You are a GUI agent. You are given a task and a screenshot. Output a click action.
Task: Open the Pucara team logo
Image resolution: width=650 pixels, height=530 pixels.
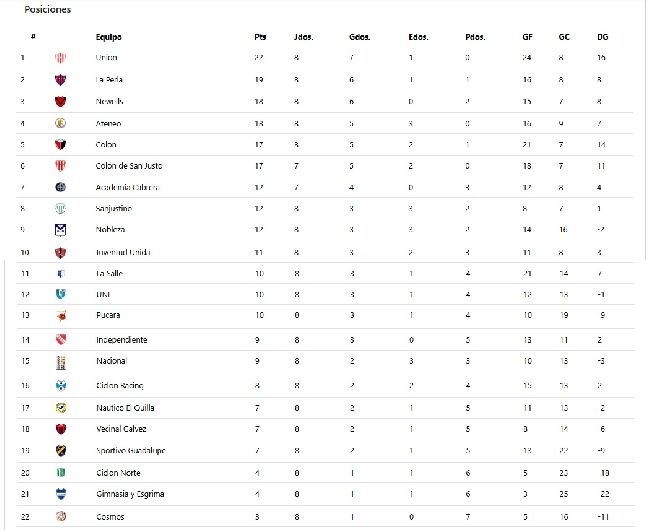coord(61,315)
